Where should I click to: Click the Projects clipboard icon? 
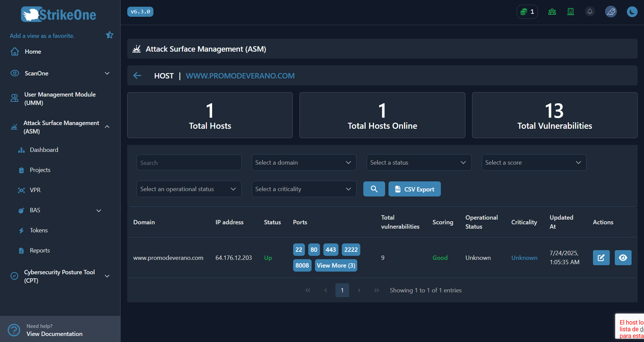[21, 170]
